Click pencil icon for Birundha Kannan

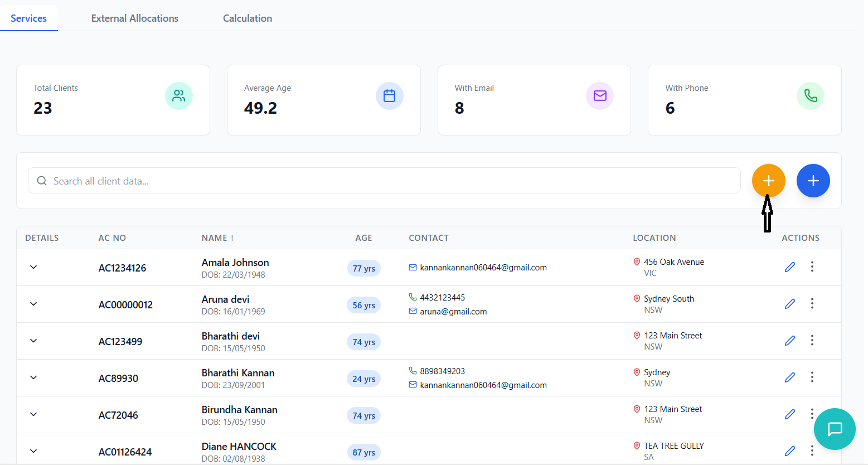coord(789,414)
